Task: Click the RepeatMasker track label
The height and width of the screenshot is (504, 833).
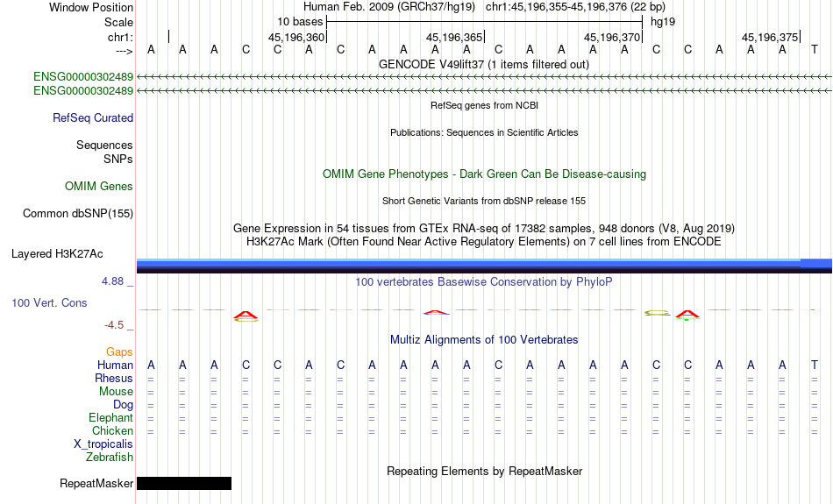Action: [96, 483]
